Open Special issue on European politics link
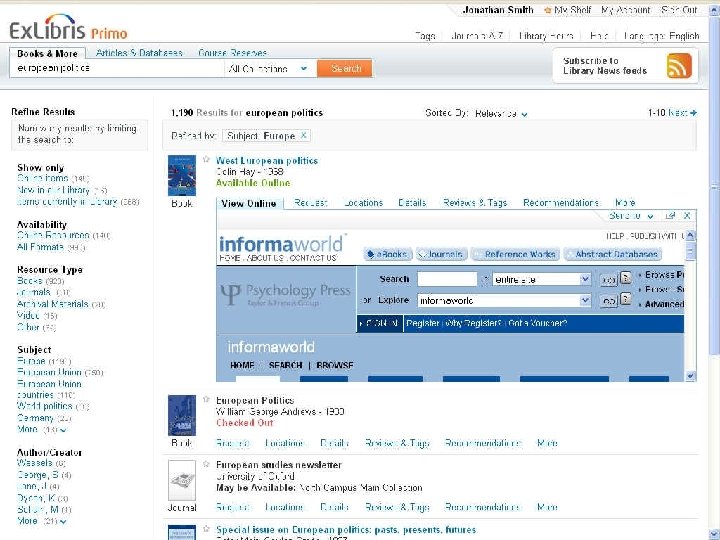Viewport: 720px width, 540px height. 346,529
